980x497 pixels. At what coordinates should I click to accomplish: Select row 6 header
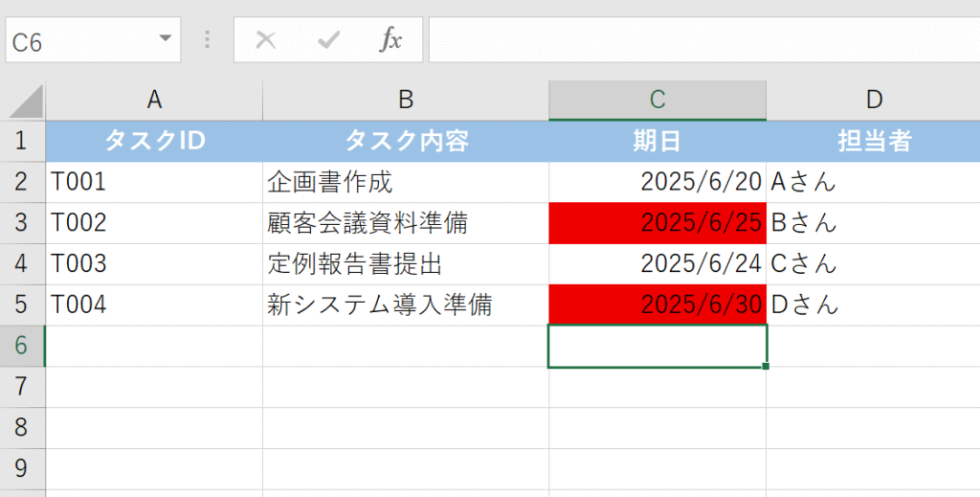[x=22, y=346]
